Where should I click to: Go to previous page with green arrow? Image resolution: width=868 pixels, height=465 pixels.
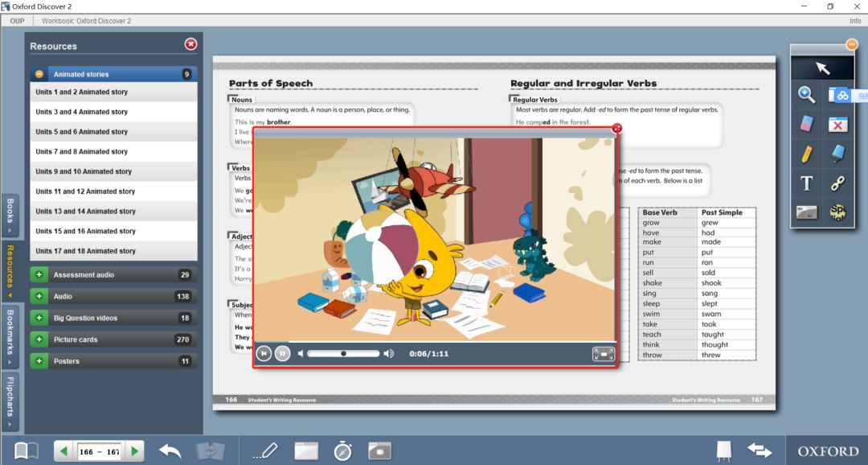point(63,451)
